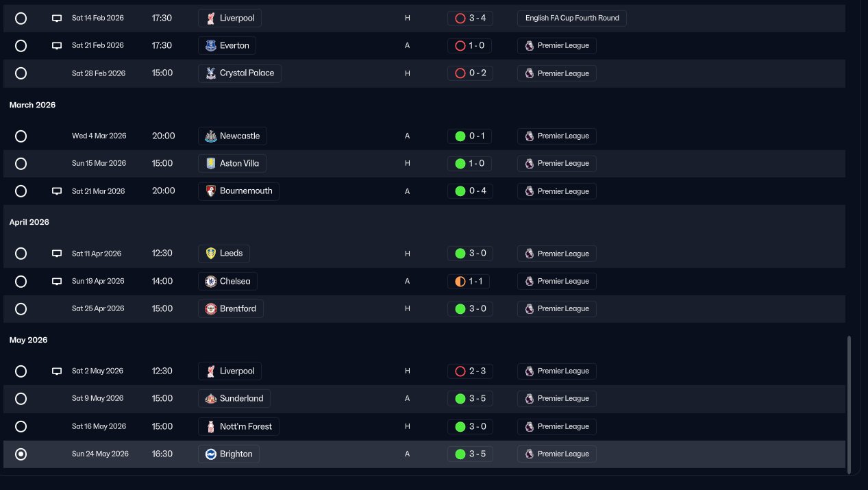Select the radio button for Wed 4 Mar fixture
Viewport: 868px width, 490px height.
coord(21,136)
